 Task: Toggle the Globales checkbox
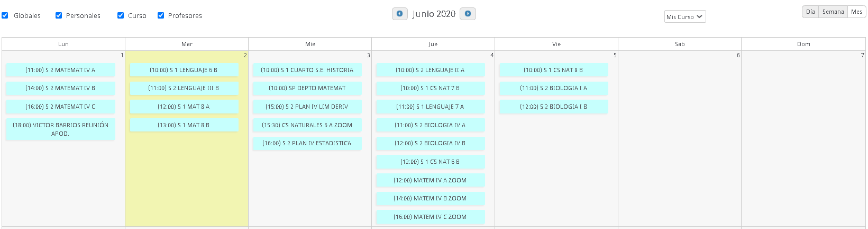tap(5, 15)
